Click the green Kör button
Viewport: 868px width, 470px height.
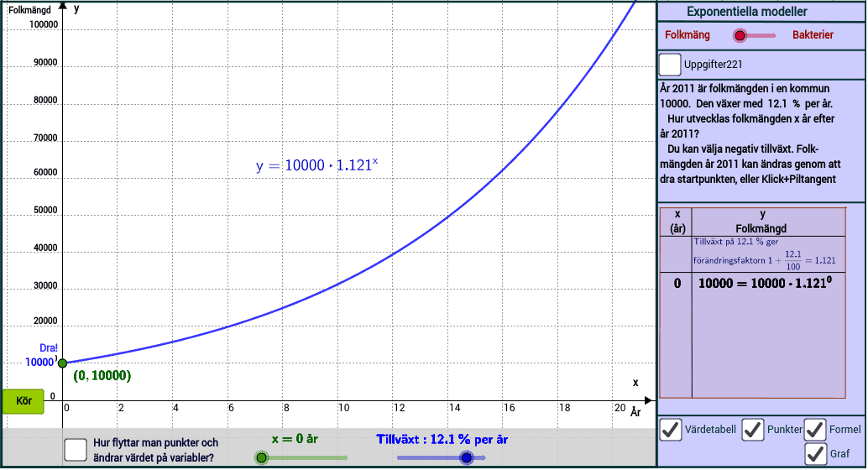pos(23,401)
